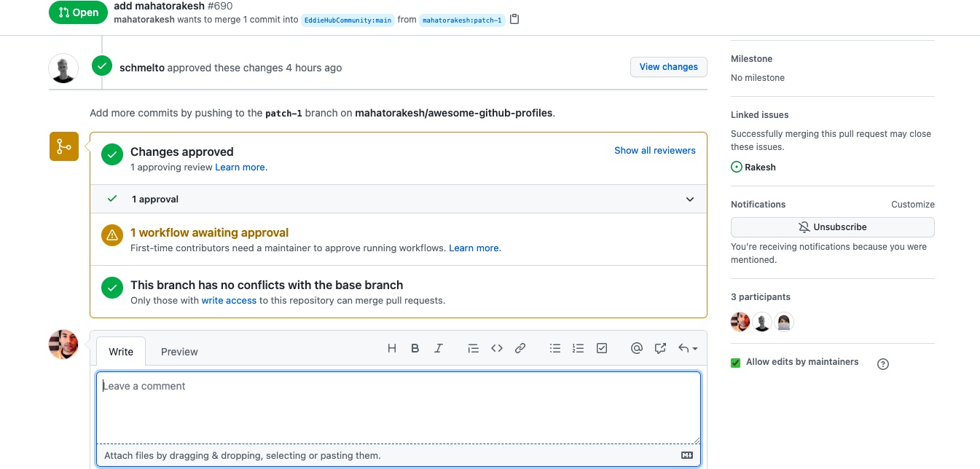Click the Open status badge
The height and width of the screenshot is (469, 980).
(78, 12)
